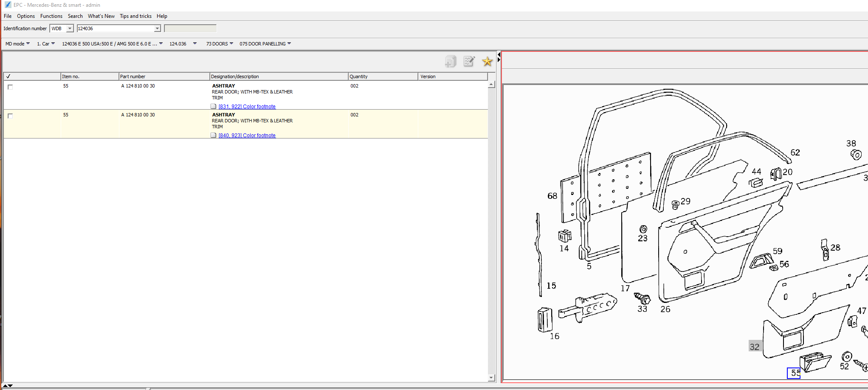Click the Item no. column header
The width and height of the screenshot is (868, 390).
coord(89,76)
